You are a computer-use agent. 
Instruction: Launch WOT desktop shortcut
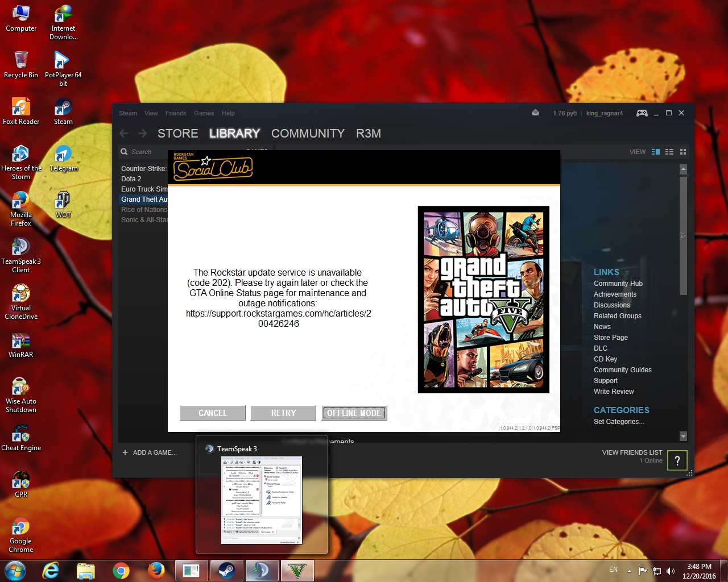tap(63, 205)
